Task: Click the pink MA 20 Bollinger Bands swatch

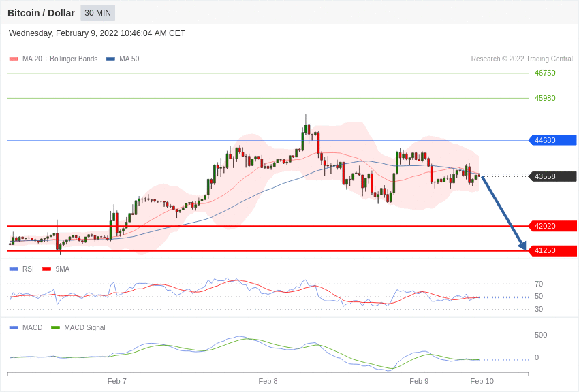Action: coord(14,59)
